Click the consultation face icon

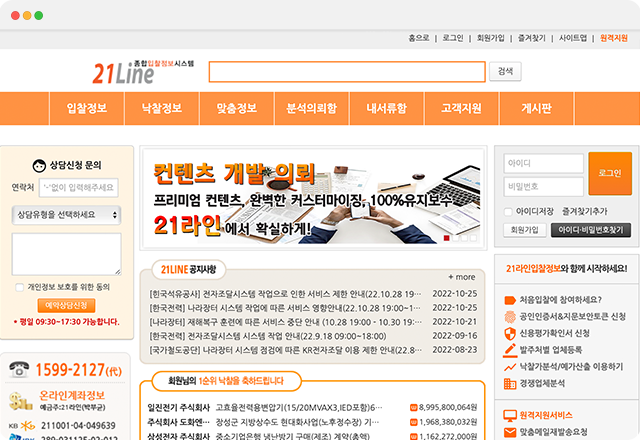click(39, 165)
